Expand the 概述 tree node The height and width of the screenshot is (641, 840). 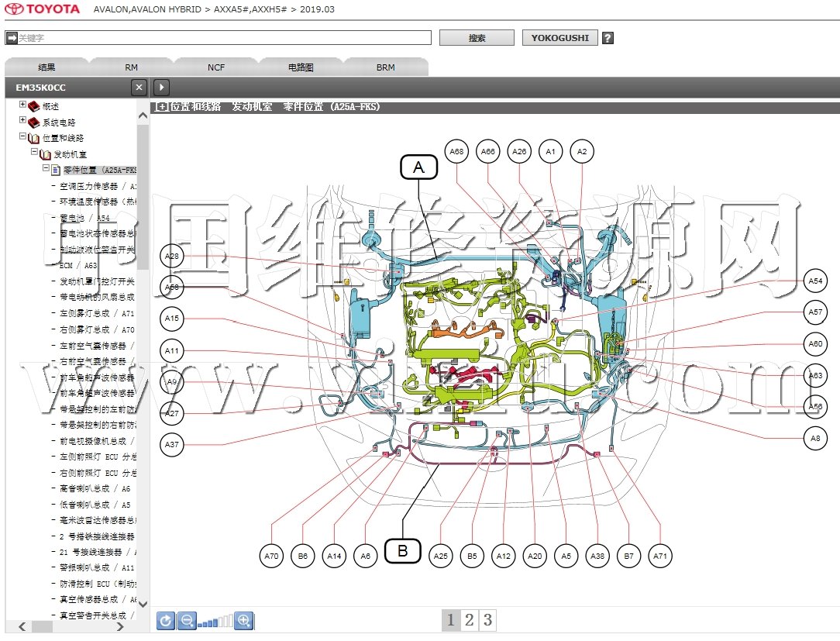coord(23,105)
